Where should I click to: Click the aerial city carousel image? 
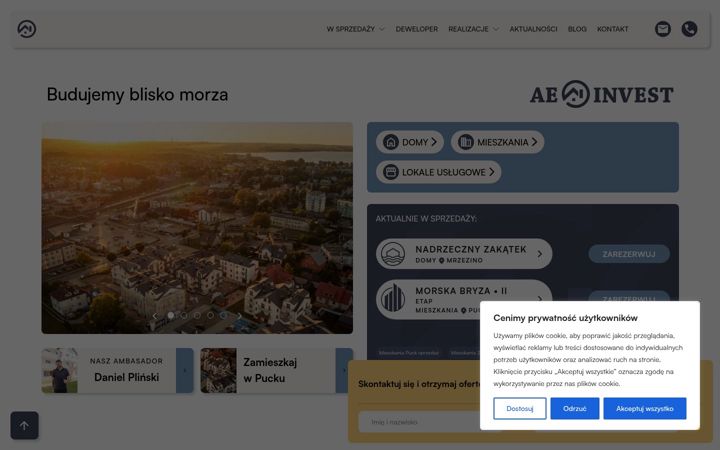tap(197, 228)
